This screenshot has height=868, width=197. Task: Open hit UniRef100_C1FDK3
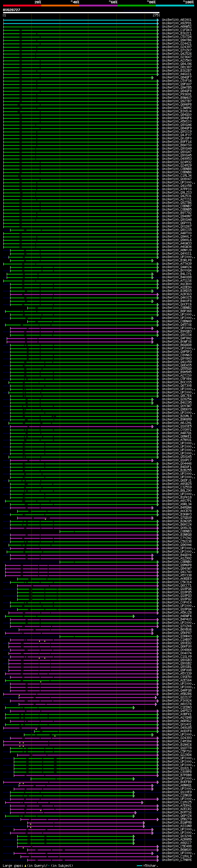(x=176, y=30)
